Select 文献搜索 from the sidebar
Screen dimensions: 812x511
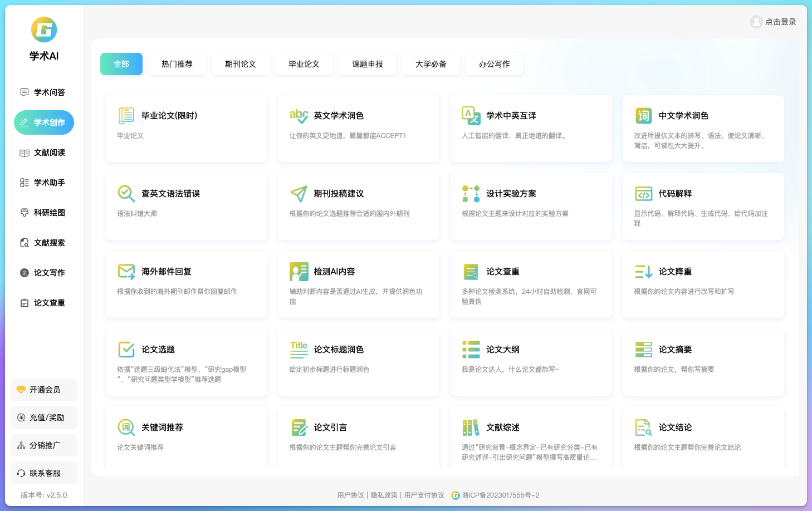(x=43, y=242)
